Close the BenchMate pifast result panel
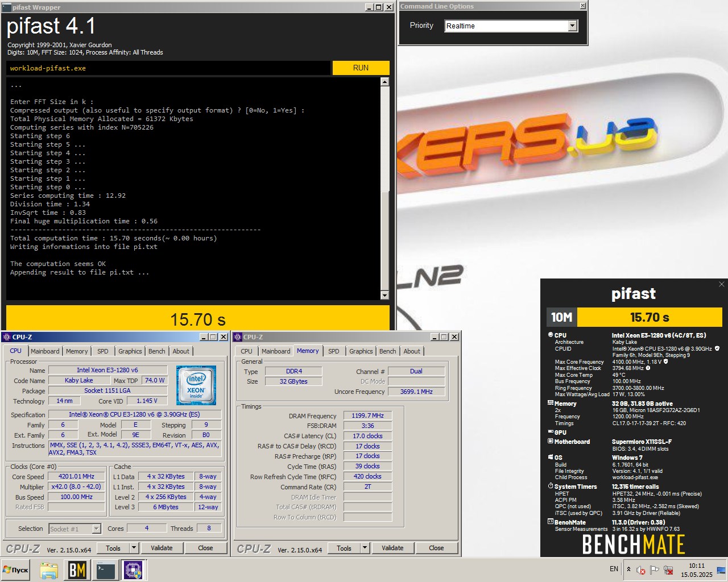The width and height of the screenshot is (728, 582). pos(721,284)
